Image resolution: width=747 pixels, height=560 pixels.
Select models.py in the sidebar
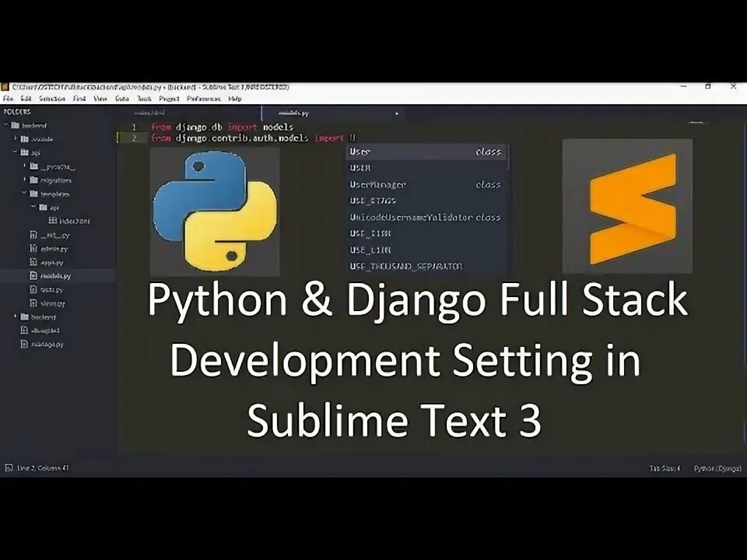coord(55,275)
